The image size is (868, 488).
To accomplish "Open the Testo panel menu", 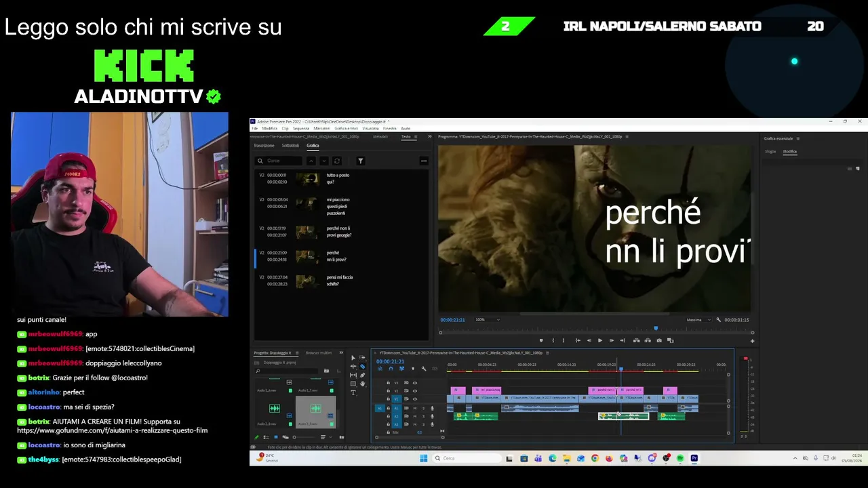I will coord(416,137).
